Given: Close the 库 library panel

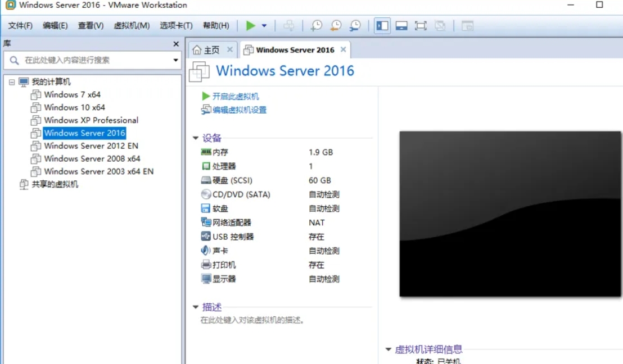Looking at the screenshot, I should tap(176, 44).
